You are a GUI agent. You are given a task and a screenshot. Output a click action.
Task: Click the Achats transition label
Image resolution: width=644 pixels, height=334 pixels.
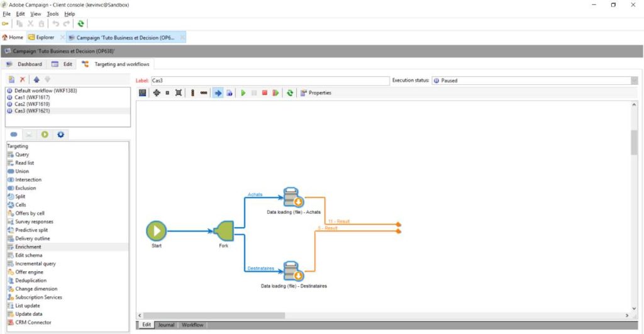tap(255, 194)
